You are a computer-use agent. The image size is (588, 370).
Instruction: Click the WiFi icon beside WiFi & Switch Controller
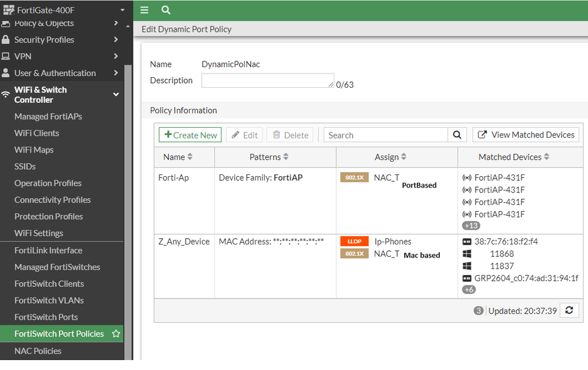tap(6, 95)
